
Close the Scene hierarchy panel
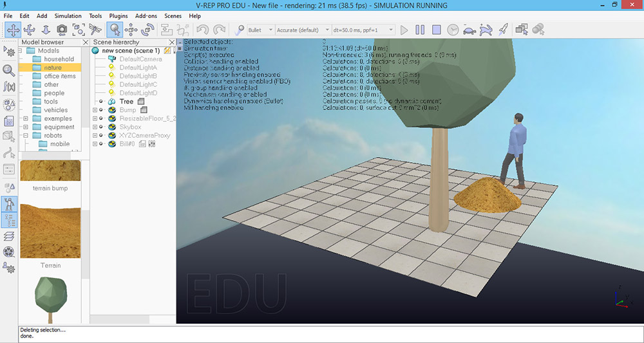(x=172, y=42)
